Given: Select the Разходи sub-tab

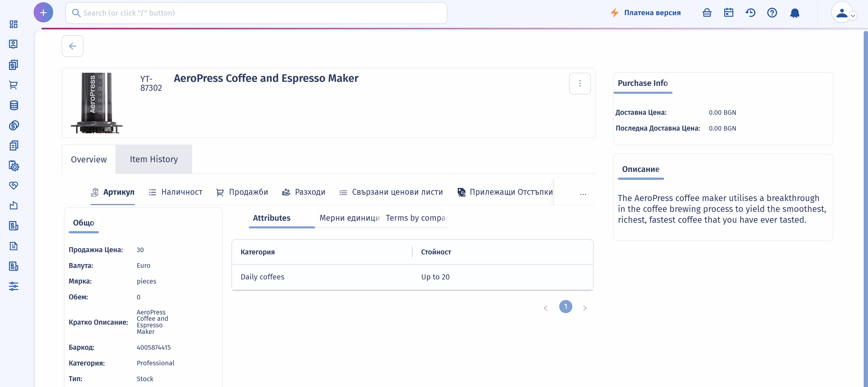Looking at the screenshot, I should (x=304, y=192).
